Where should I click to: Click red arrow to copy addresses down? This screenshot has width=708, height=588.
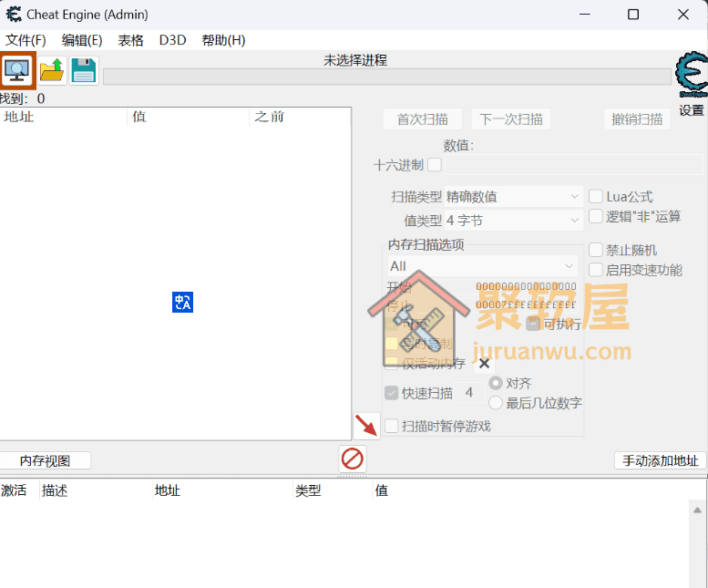point(366,426)
